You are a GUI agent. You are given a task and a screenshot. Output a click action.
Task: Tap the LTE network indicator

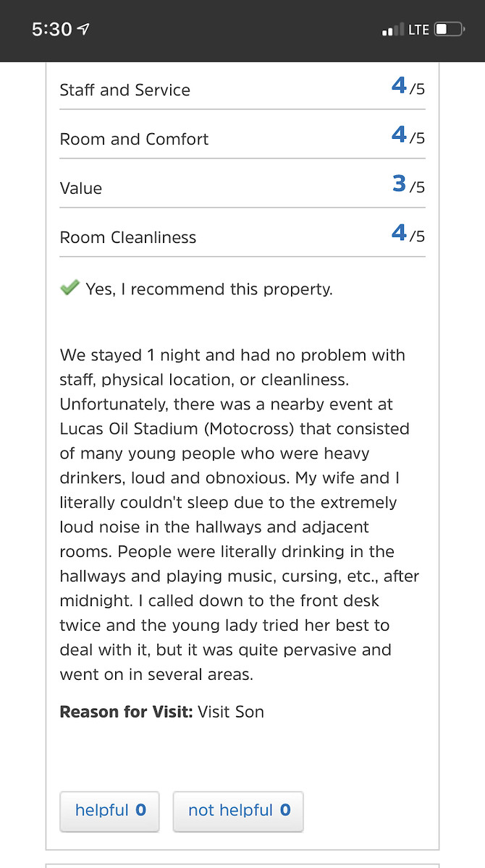click(418, 30)
